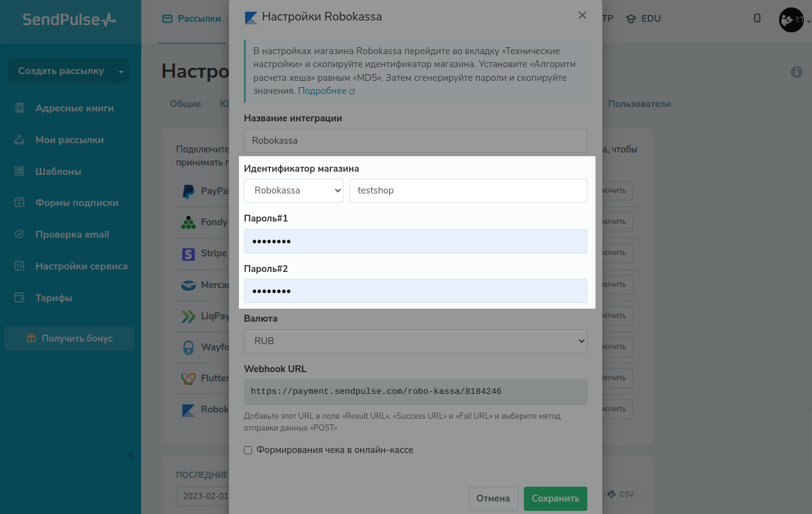Image resolution: width=812 pixels, height=514 pixels.
Task: Click the Stripe logo icon
Action: tap(188, 254)
